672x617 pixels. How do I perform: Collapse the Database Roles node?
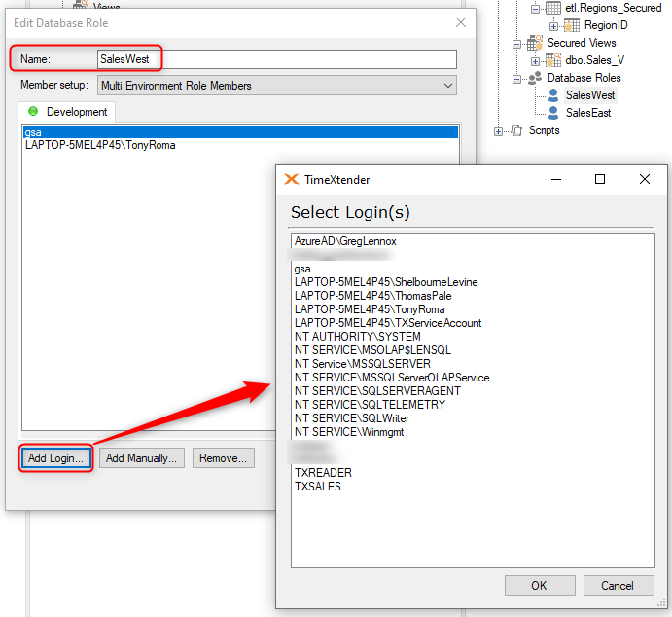[516, 80]
